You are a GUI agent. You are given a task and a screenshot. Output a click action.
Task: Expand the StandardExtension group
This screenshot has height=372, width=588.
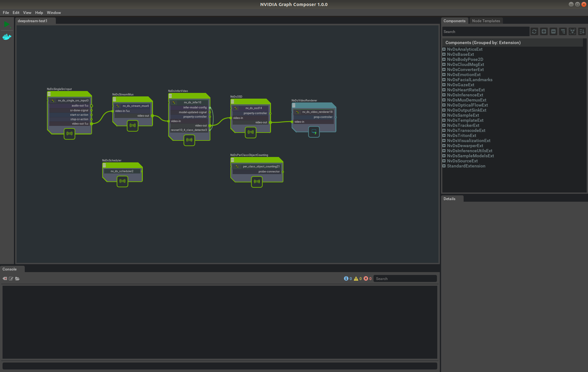(x=444, y=166)
